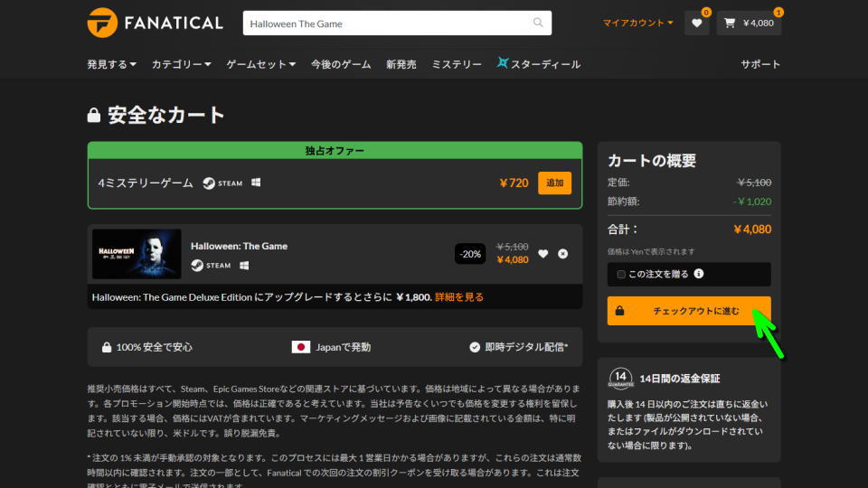Click the star icon next to スターディール
Image resolution: width=868 pixels, height=488 pixels.
503,62
